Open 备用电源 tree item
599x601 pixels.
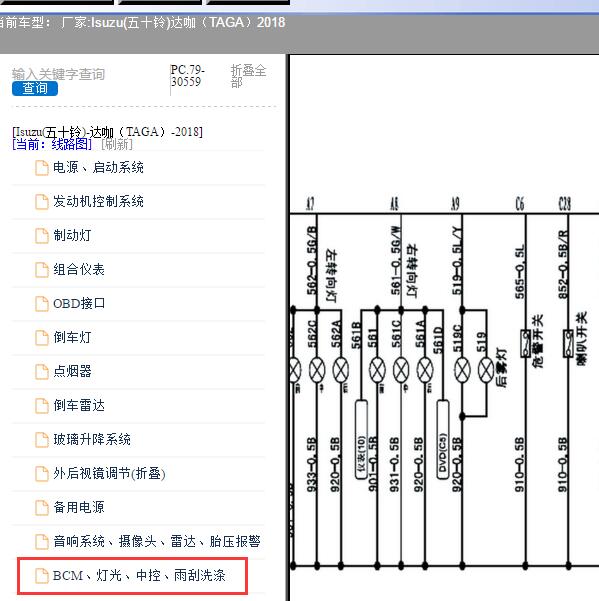tap(79, 507)
